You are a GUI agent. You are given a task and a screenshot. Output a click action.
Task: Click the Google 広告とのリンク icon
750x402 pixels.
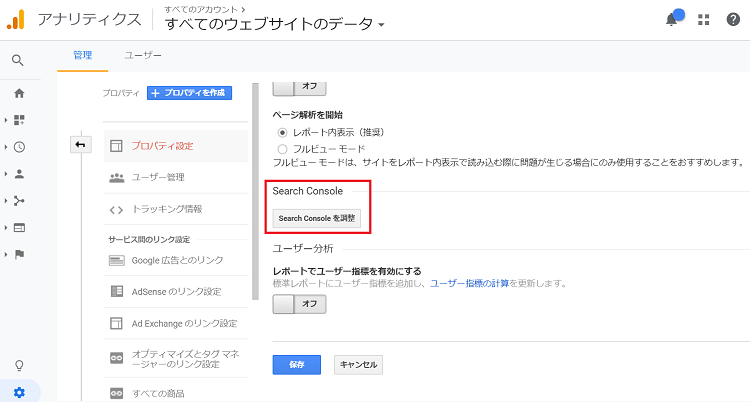tap(116, 260)
